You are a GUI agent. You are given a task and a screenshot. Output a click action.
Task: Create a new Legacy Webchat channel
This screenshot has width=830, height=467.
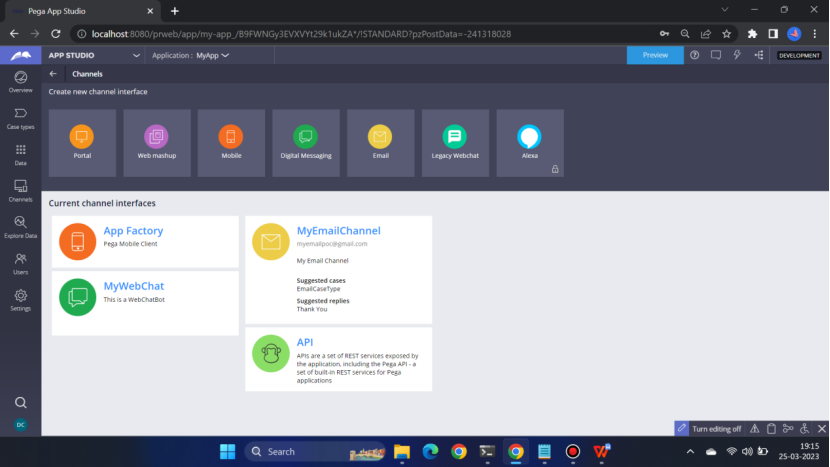click(x=455, y=143)
